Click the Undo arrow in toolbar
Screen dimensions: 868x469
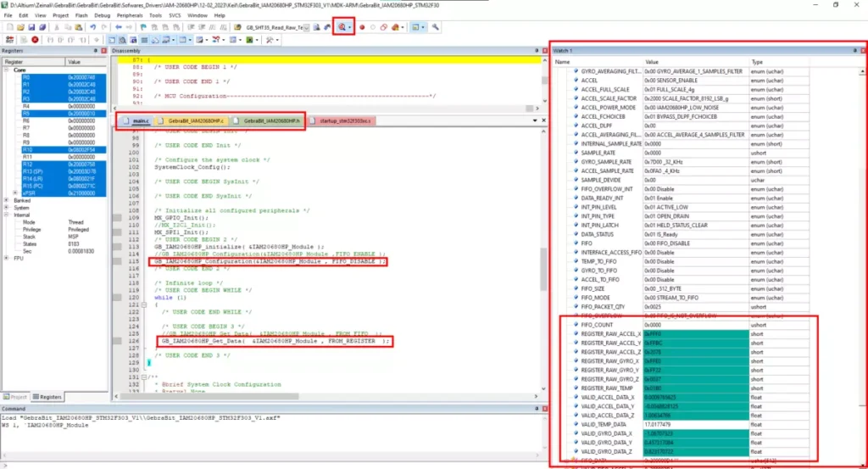point(93,27)
